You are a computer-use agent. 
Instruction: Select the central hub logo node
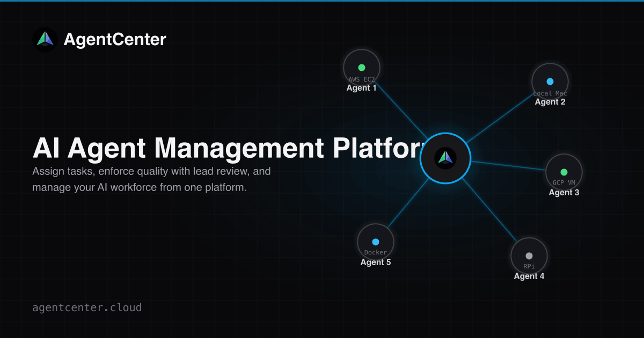click(x=445, y=158)
